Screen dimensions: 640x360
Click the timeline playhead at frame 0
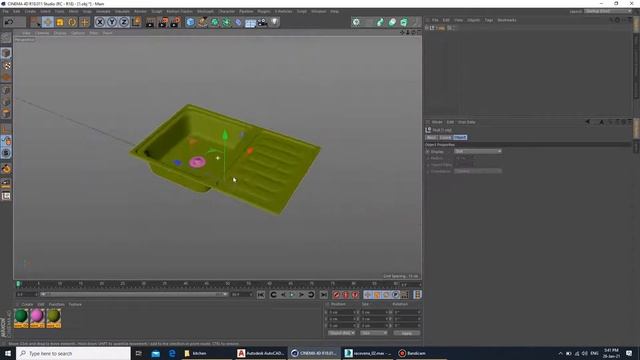(x=18, y=284)
